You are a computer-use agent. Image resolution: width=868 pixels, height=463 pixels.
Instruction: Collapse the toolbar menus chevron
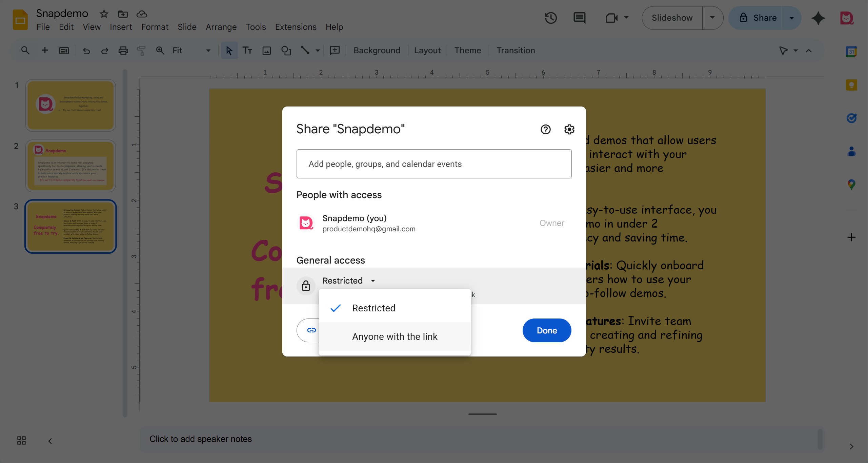pos(809,51)
